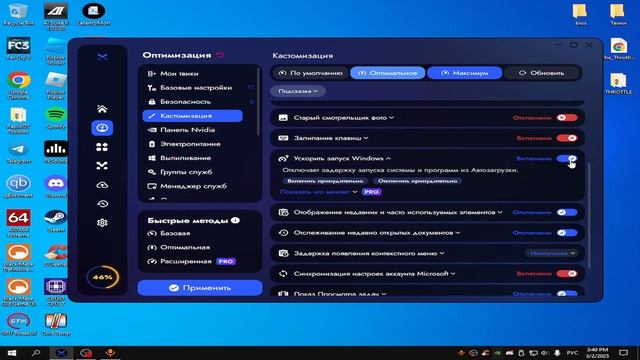The width and height of the screenshot is (640, 360).
Task: Click Windows Start button
Action: tap(11, 353)
